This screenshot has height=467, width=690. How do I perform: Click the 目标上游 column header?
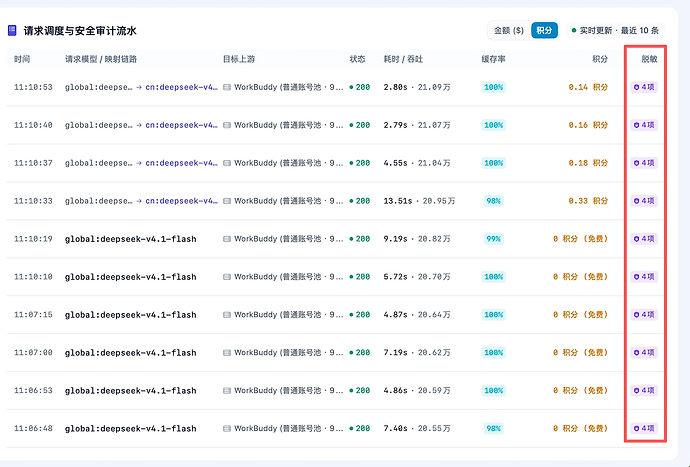coord(239,59)
